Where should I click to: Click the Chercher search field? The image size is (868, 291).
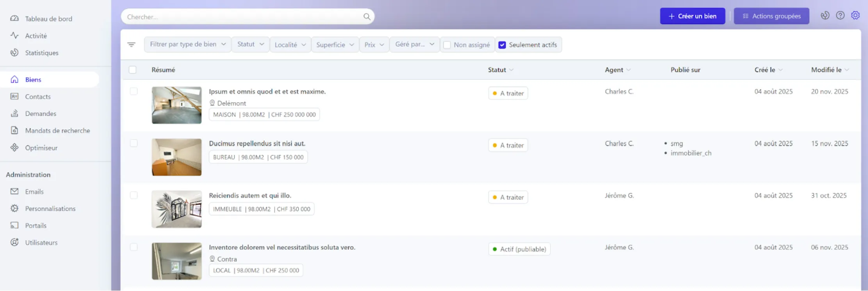tap(248, 17)
